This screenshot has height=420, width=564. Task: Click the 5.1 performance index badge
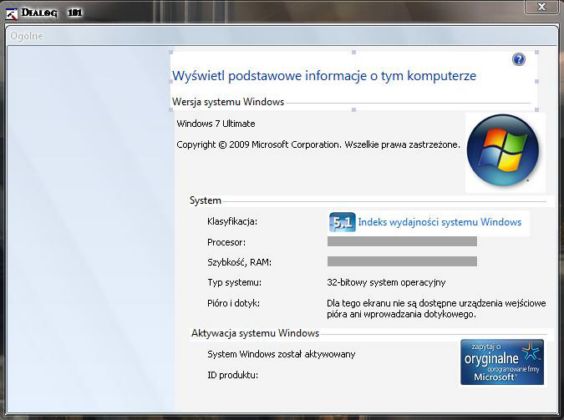[x=342, y=222]
